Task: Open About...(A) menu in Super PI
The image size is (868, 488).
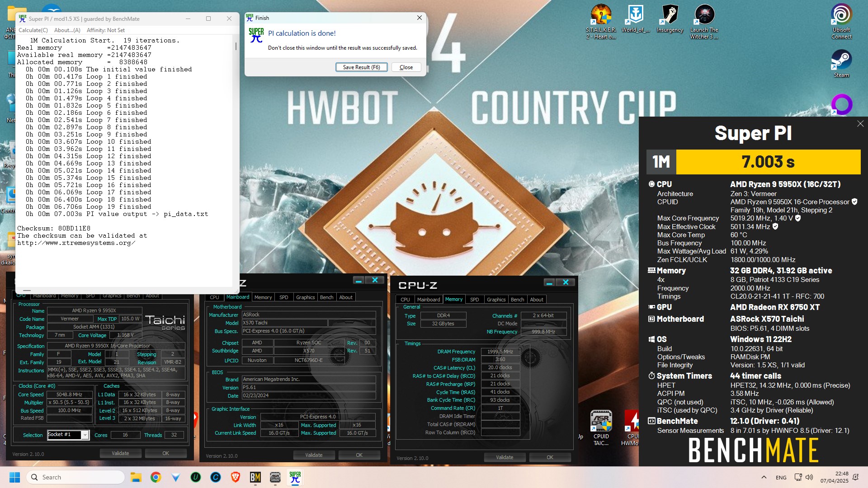Action: (x=67, y=30)
